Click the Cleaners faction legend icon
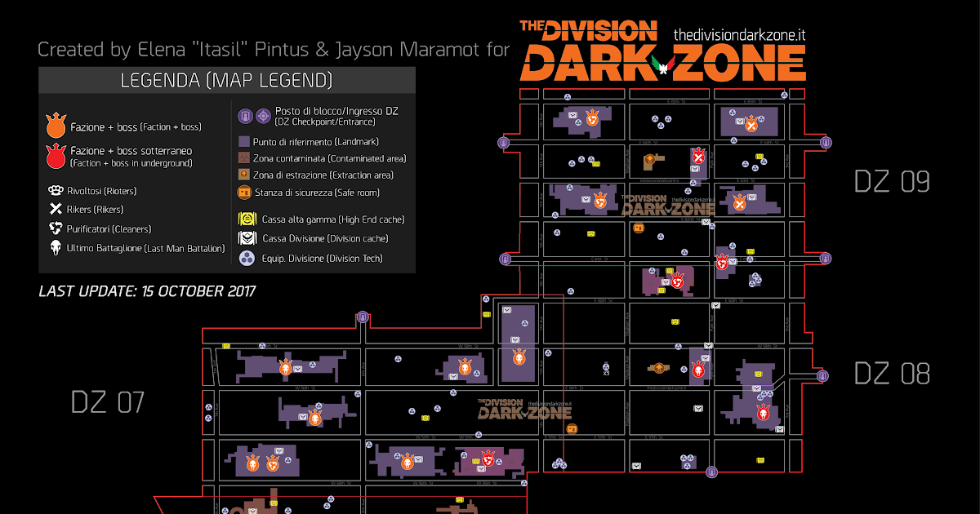 pyautogui.click(x=56, y=228)
